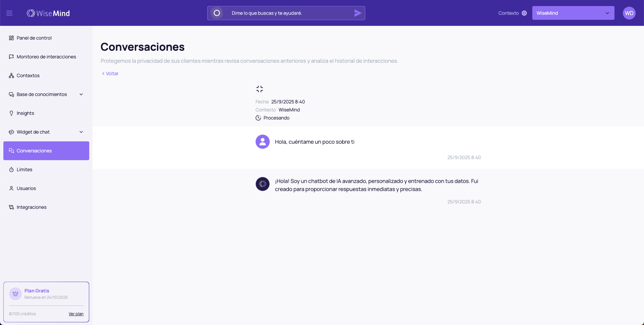Click the WiseMind logo

click(48, 13)
